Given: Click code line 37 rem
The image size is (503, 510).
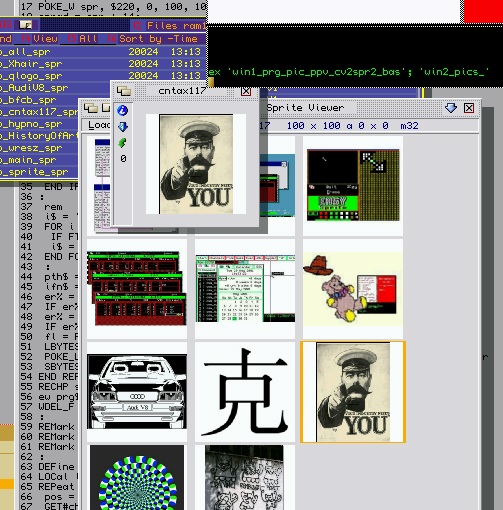Looking at the screenshot, I should click(x=42, y=207).
